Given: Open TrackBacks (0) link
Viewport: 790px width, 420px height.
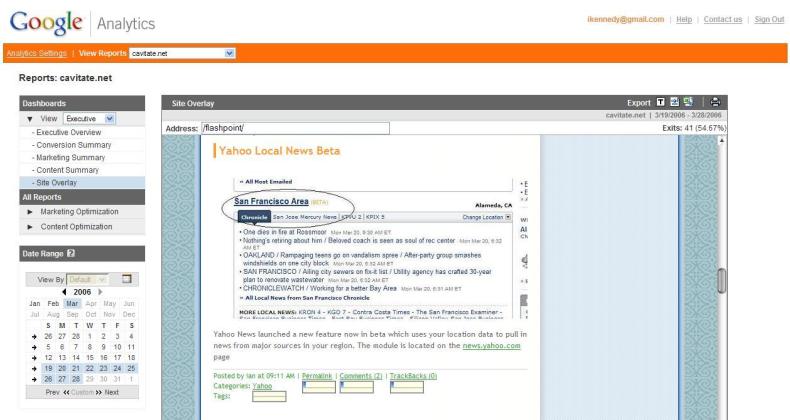Looking at the screenshot, I should (x=413, y=376).
